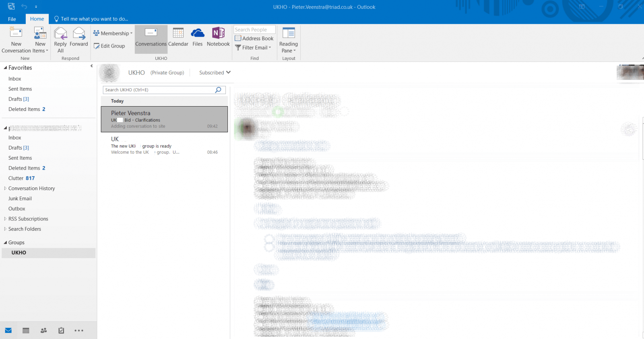
Task: Start a New Conversation
Action: coord(16,39)
